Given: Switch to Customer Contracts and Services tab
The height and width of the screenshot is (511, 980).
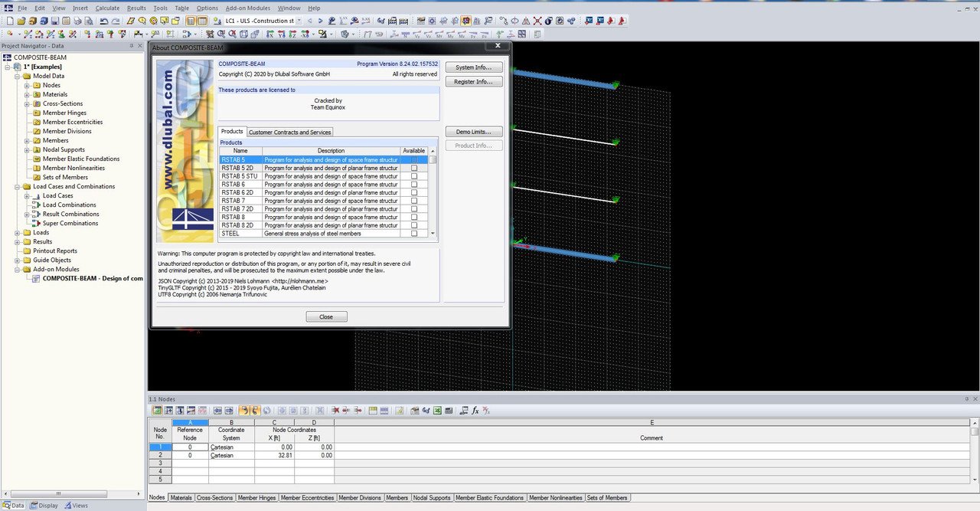Looking at the screenshot, I should click(290, 133).
